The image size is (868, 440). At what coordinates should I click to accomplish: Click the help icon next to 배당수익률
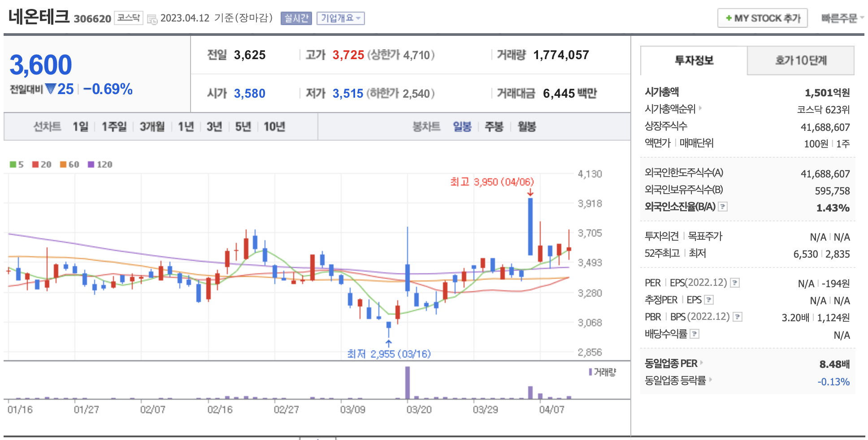click(x=694, y=334)
